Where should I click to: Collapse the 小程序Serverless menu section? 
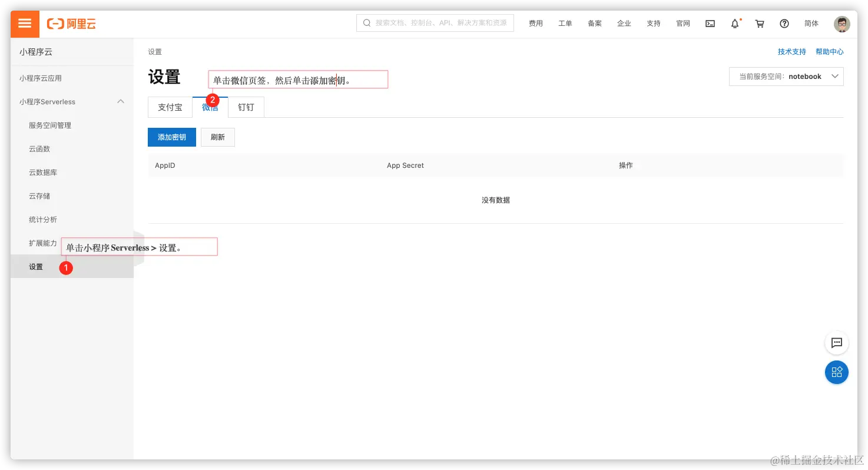(x=121, y=101)
